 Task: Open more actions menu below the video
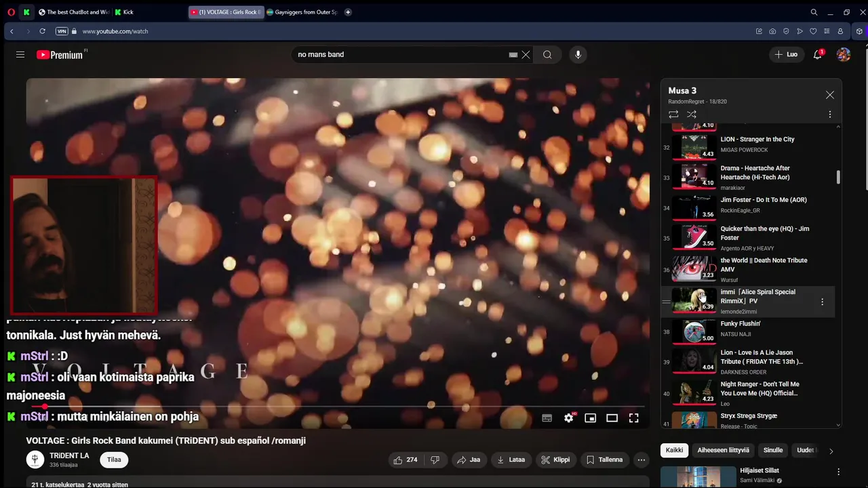click(642, 460)
